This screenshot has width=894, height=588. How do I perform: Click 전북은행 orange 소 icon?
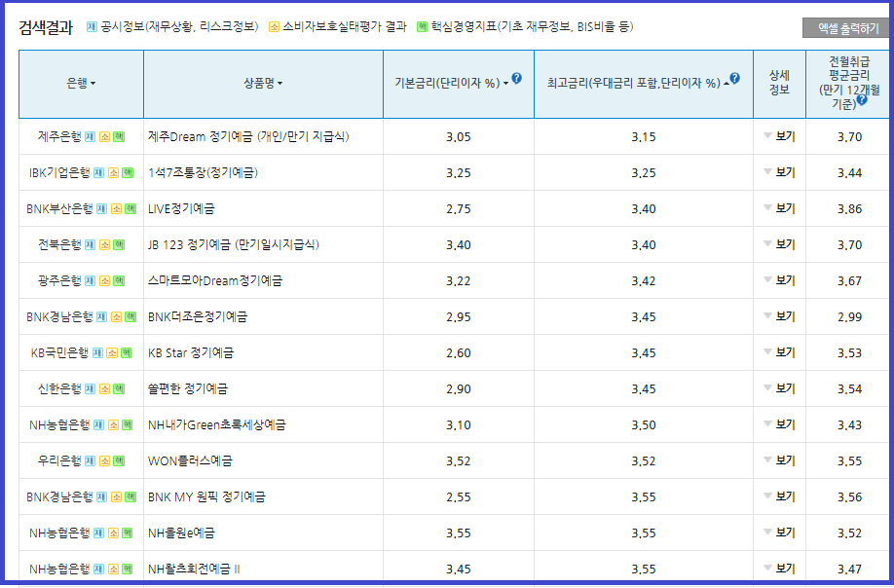105,244
